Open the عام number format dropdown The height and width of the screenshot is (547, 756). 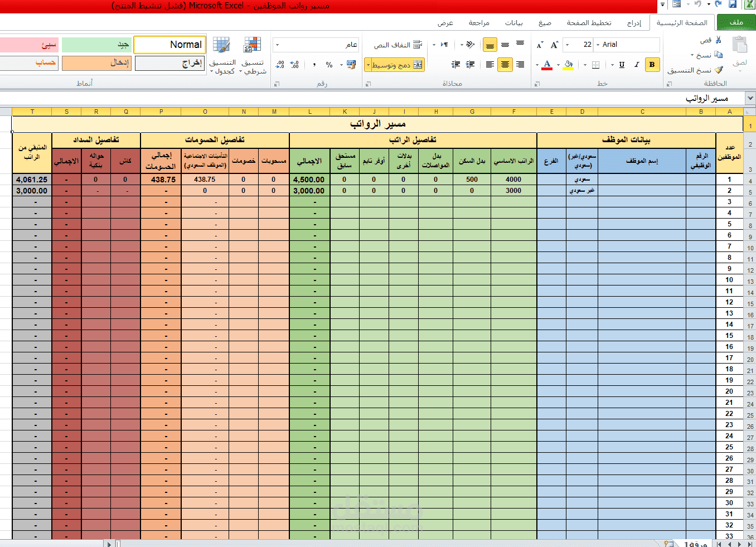point(277,45)
